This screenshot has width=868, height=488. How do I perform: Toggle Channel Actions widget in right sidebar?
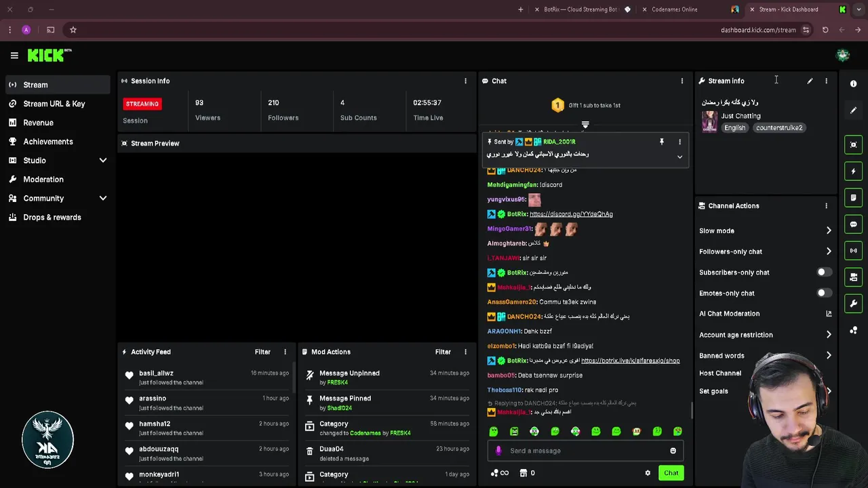click(854, 277)
